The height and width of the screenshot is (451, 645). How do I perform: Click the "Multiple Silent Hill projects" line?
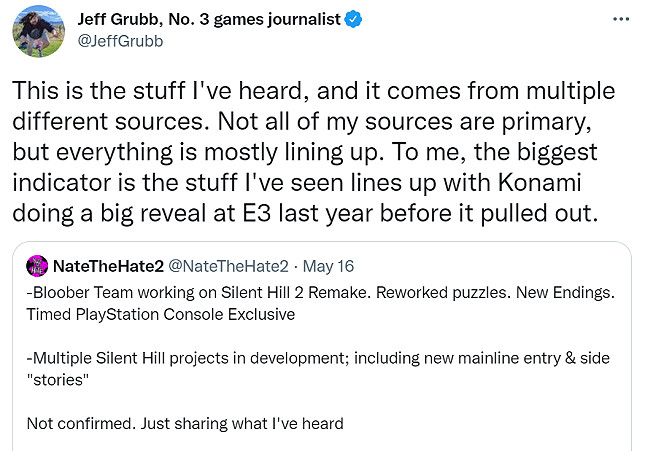(322, 359)
